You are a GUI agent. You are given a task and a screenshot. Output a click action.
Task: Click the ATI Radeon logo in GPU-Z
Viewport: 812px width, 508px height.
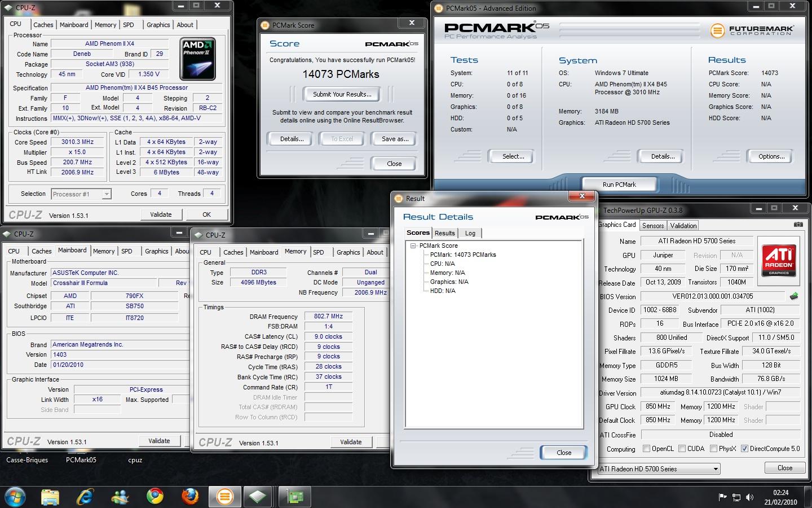(779, 260)
